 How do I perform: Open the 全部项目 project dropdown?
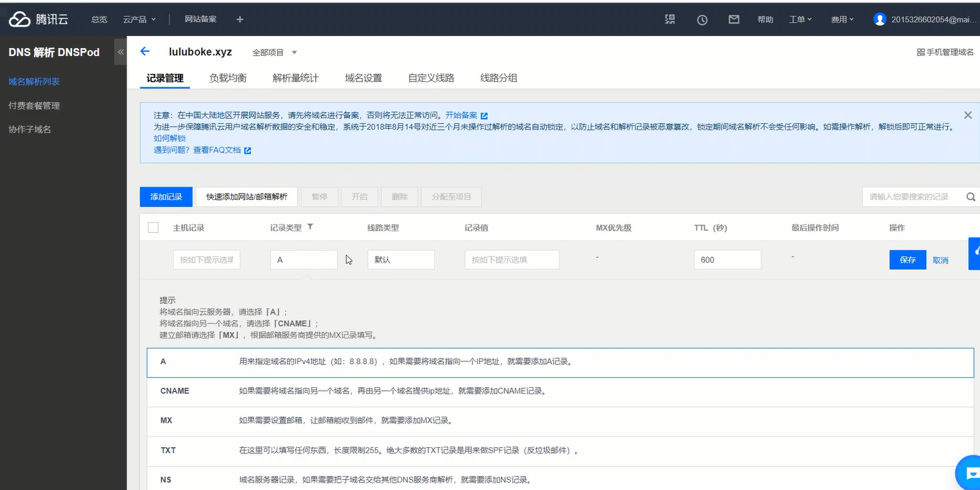[x=274, y=52]
